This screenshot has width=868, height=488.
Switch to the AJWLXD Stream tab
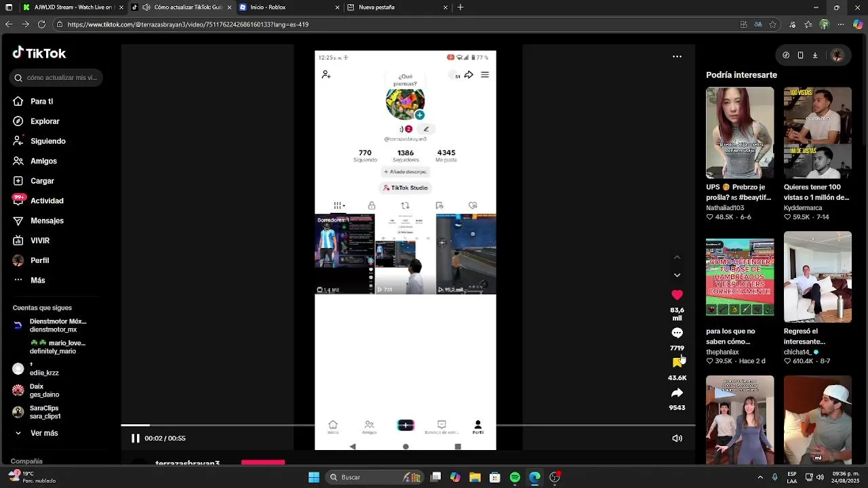[x=73, y=7]
